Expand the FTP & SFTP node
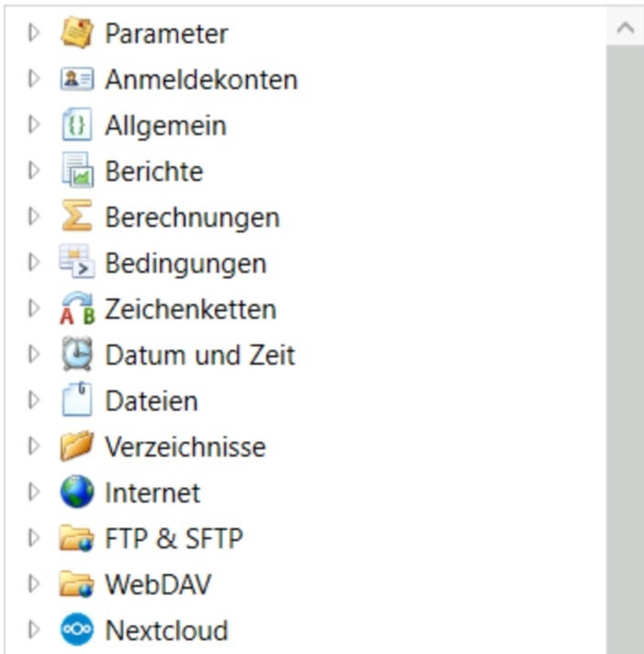 pyautogui.click(x=35, y=539)
